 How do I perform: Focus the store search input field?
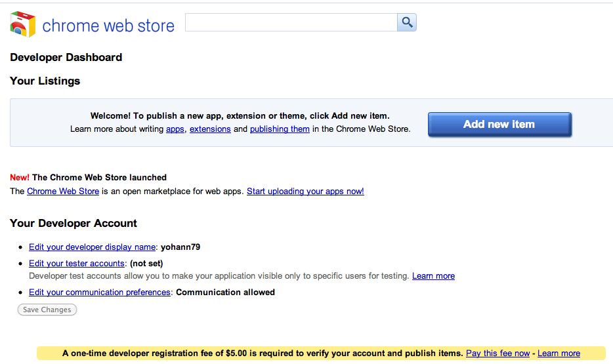[291, 22]
